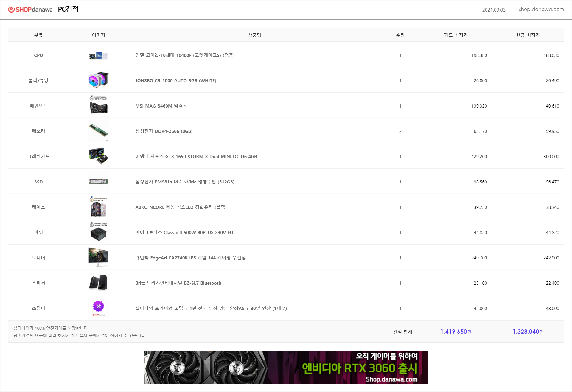Open the 삼성전자 DDR4-2666 (8GB) link
572x392 pixels.
point(164,131)
